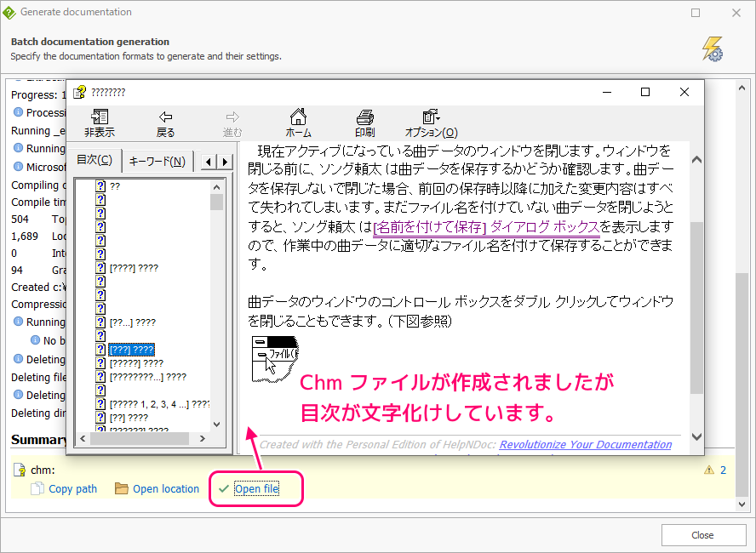Click the generation lightning-gear icon top right

pyautogui.click(x=712, y=50)
